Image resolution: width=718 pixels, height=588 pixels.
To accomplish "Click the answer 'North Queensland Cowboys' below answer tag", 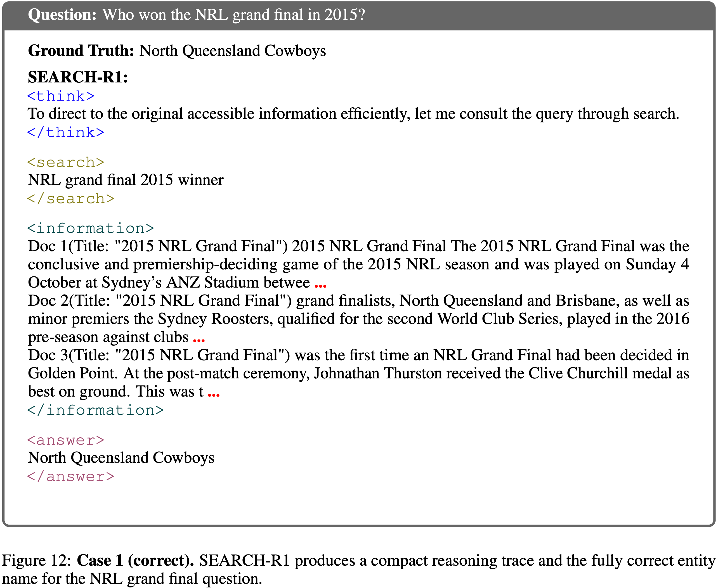I will pos(121,458).
